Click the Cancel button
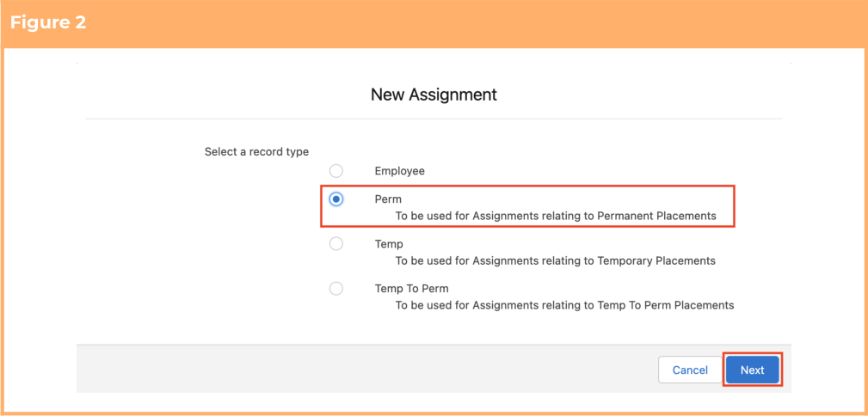Viewport: 868px width, 416px height. click(690, 370)
